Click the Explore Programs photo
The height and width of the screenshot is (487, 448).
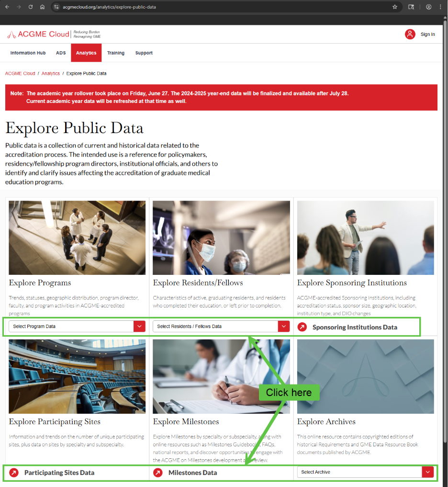pyautogui.click(x=77, y=238)
